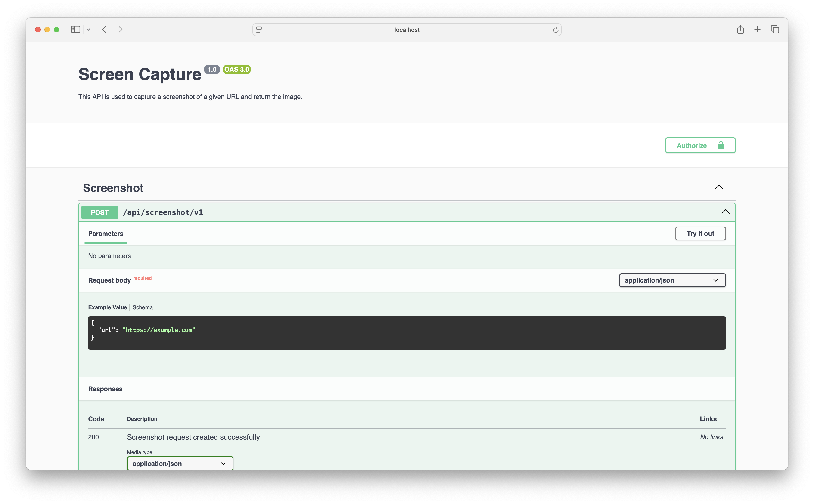Show tab overview icon

pos(775,29)
